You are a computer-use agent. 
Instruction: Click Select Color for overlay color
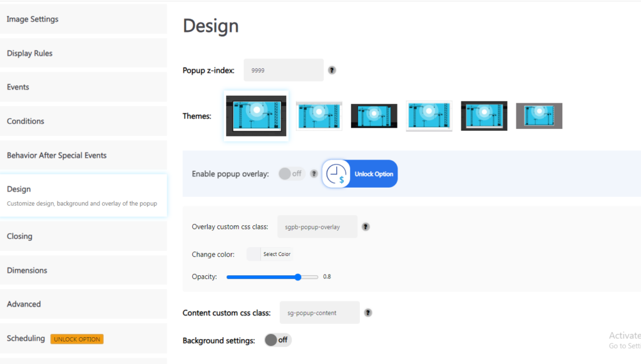(277, 255)
